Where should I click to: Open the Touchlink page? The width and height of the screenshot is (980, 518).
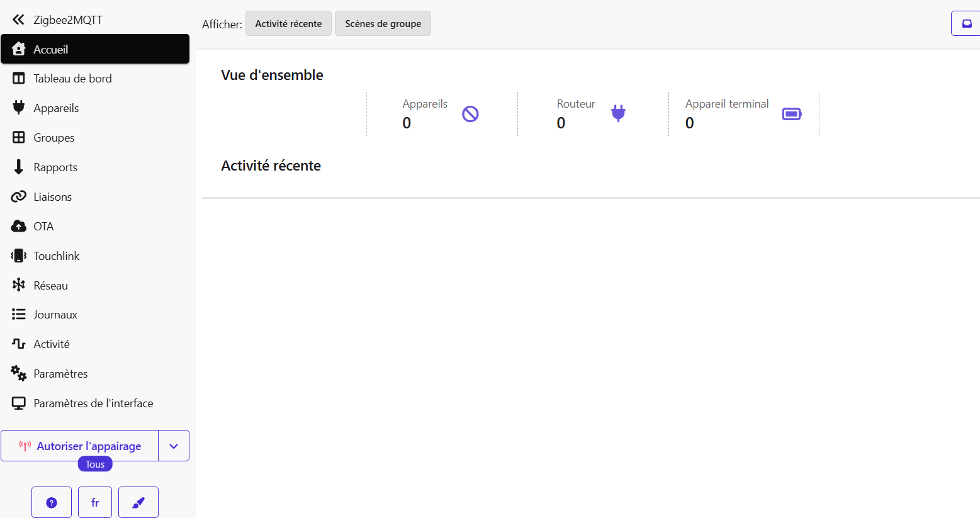(56, 256)
